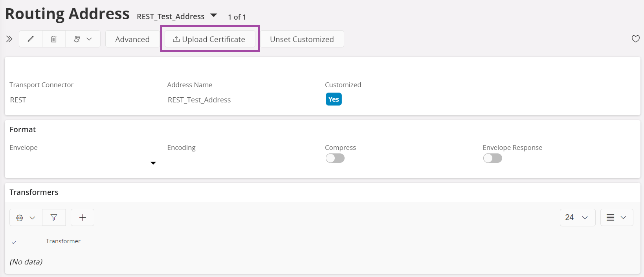
Task: Click the trash delete icon
Action: 54,39
